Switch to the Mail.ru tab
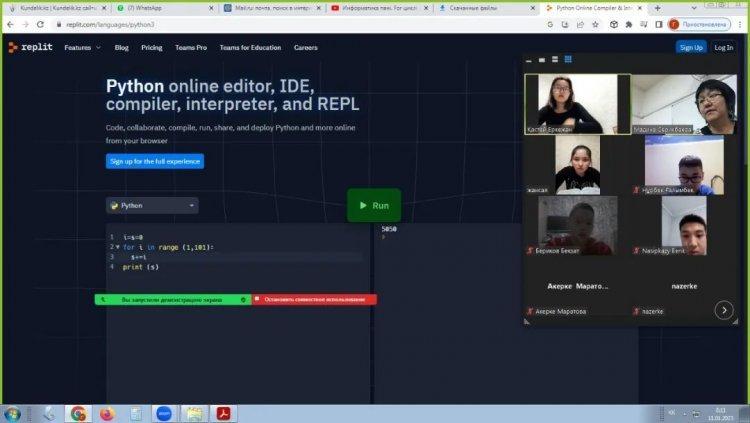750x423 pixels. click(271, 8)
